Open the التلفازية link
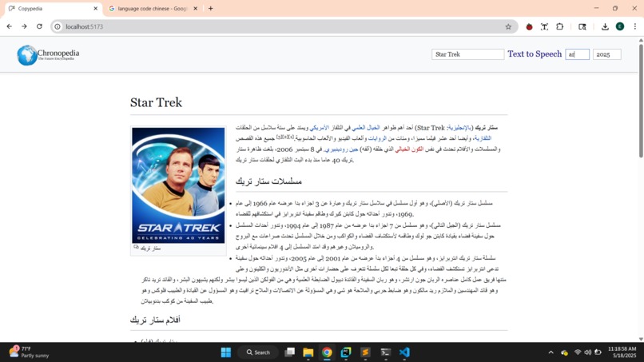The width and height of the screenshot is (644, 362). 482,138
